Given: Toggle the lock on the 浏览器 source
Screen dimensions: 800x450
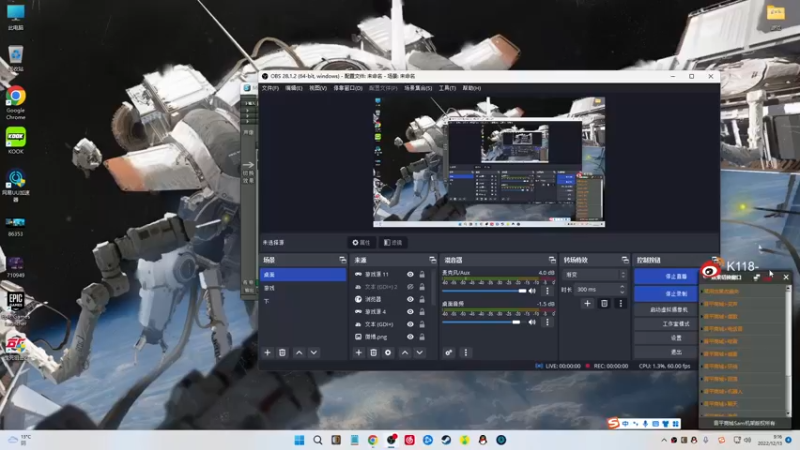Looking at the screenshot, I should pos(422,299).
